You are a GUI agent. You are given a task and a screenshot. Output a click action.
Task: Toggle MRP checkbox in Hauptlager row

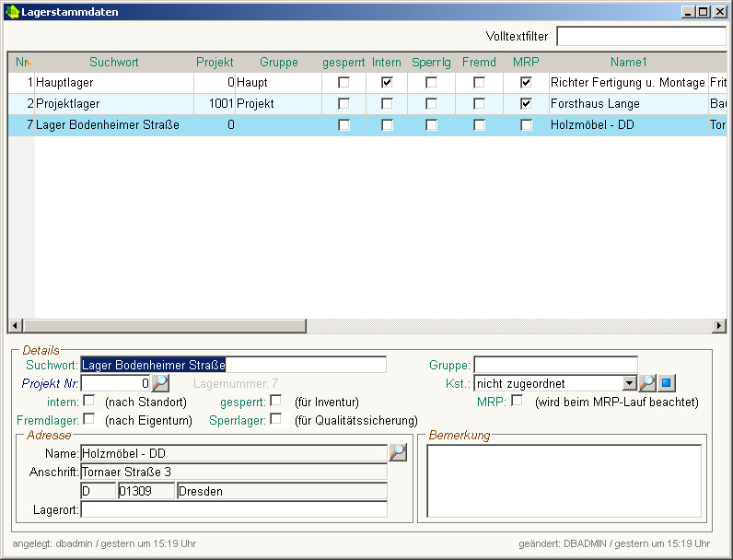coord(526,82)
